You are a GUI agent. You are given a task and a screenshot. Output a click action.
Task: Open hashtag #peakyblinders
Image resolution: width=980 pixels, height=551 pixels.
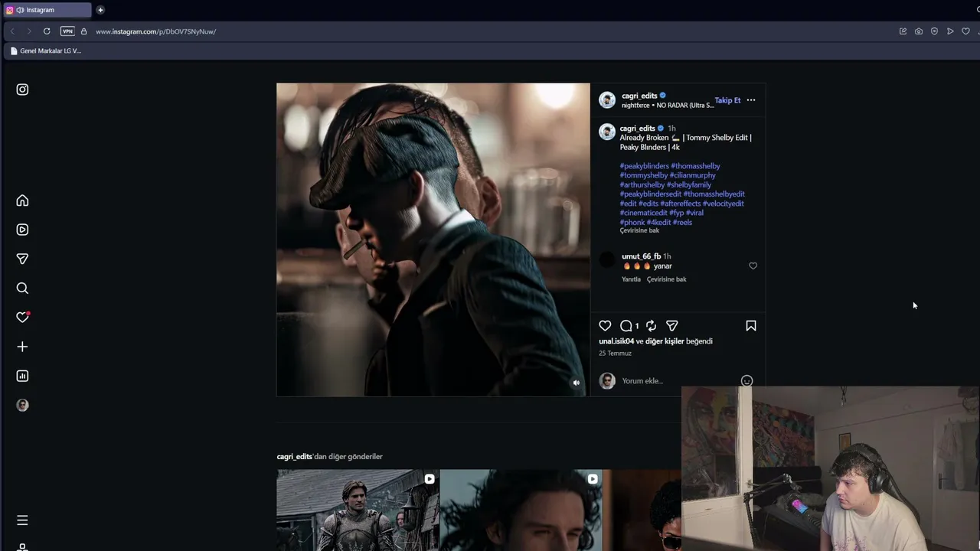pyautogui.click(x=645, y=166)
